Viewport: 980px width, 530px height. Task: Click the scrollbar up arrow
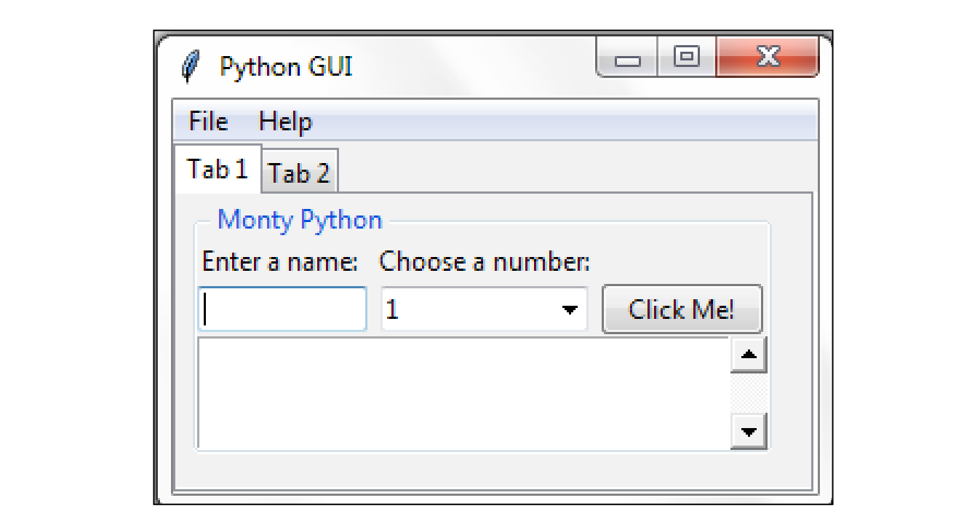[x=749, y=354]
